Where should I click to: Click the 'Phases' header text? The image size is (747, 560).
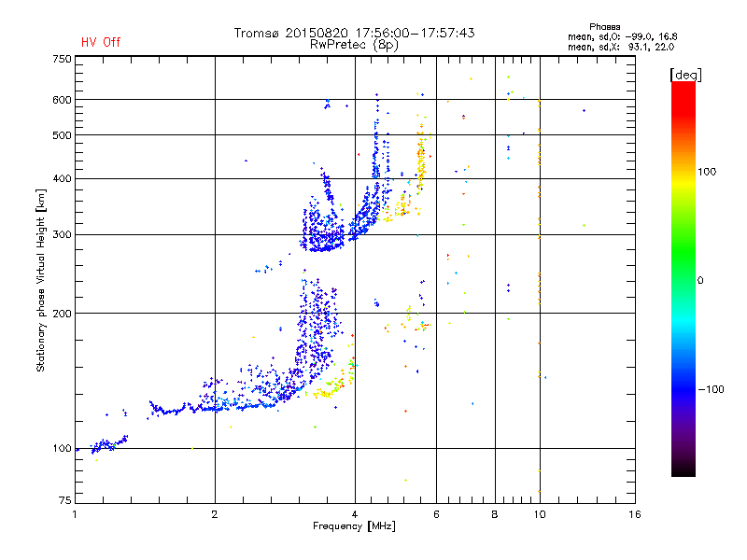(604, 27)
